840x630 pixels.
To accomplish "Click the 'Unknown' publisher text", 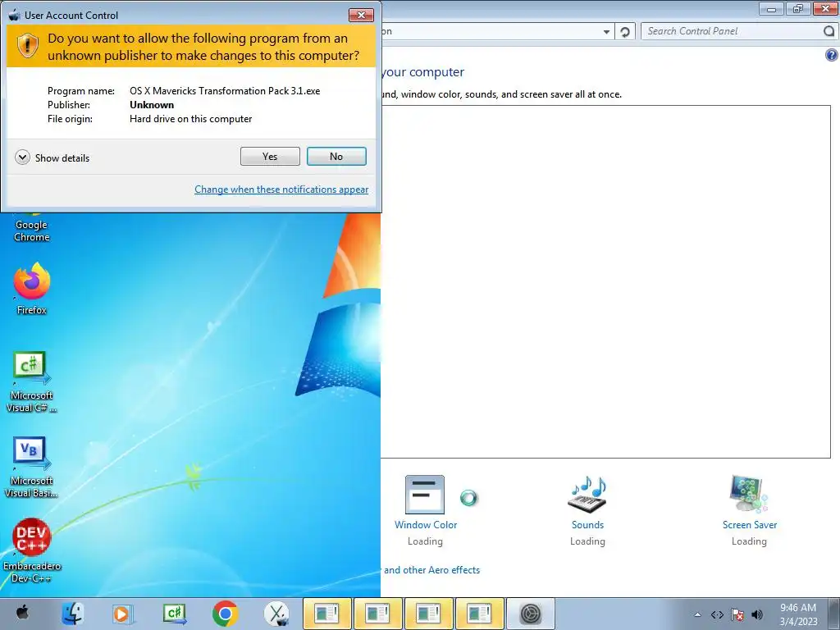I will pyautogui.click(x=152, y=105).
